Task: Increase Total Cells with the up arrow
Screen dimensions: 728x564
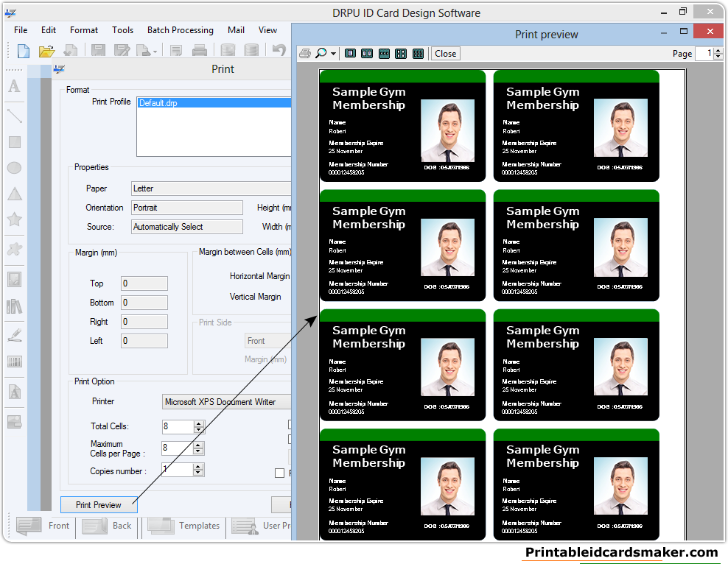Action: [x=199, y=423]
